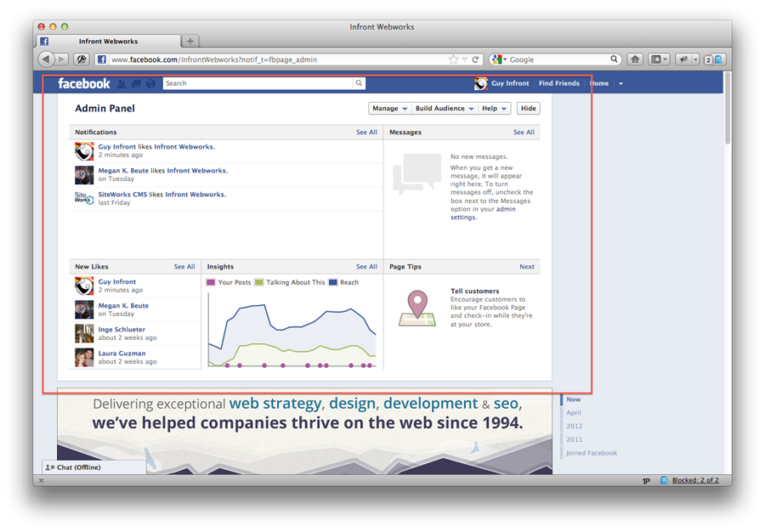Screen dimensions: 765x532
Task: Open Guy Infront profile link in header
Action: click(x=510, y=83)
